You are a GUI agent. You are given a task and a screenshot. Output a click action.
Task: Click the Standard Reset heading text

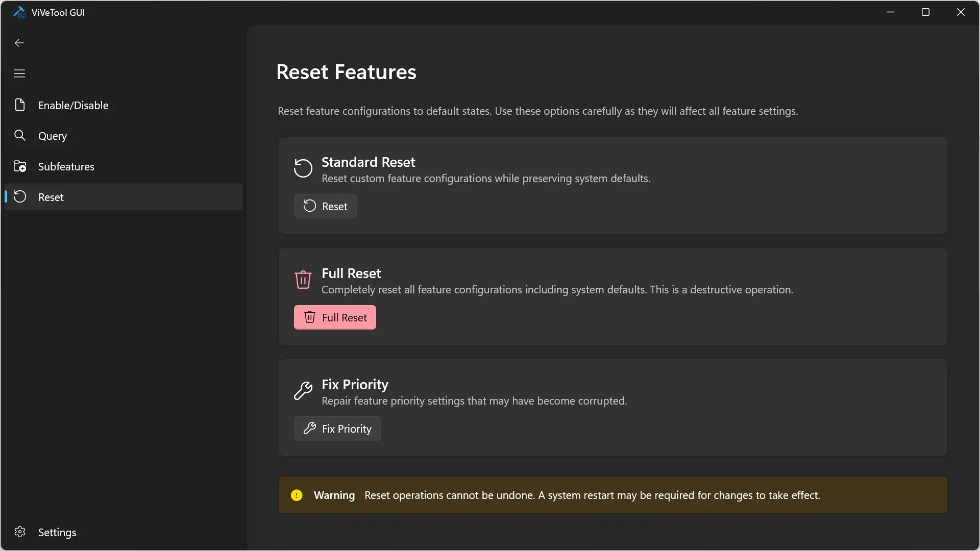[368, 162]
